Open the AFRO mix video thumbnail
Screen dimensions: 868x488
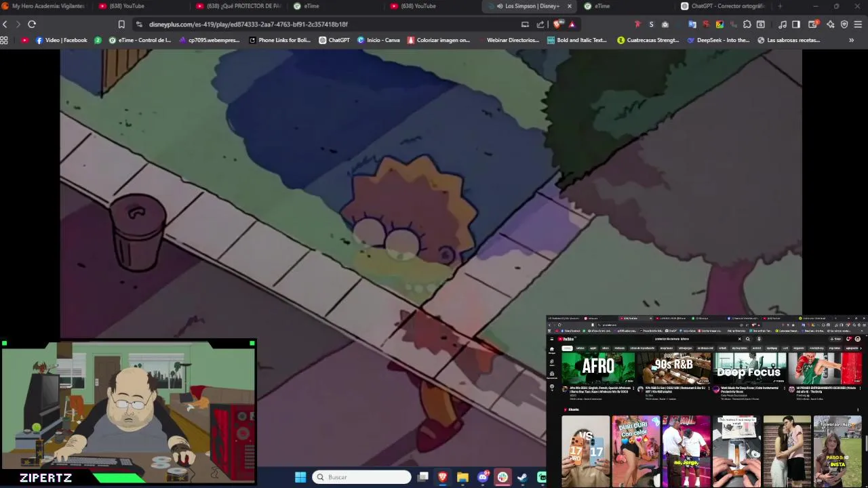[x=598, y=368]
